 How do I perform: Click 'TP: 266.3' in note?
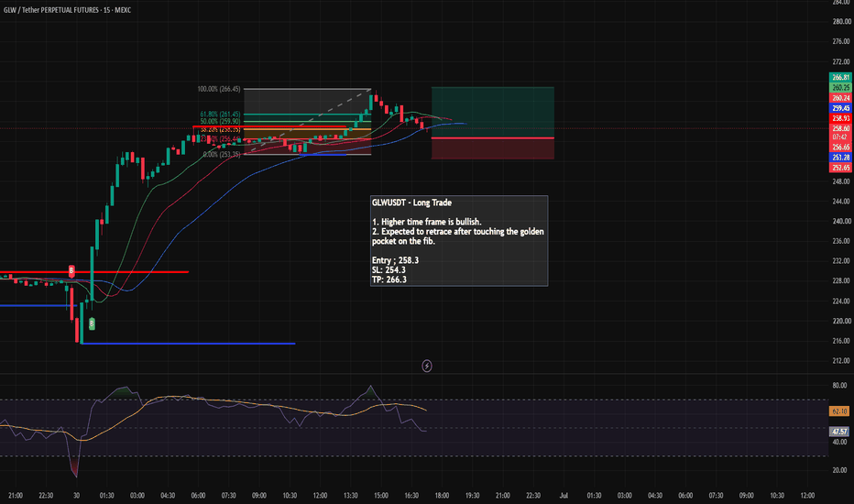tap(389, 279)
